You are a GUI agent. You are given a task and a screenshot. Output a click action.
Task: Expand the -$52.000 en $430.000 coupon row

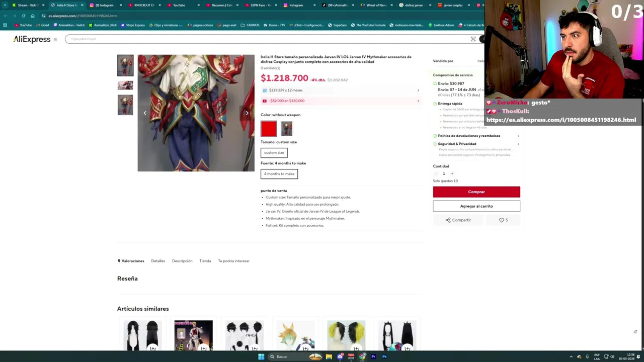pos(341,101)
